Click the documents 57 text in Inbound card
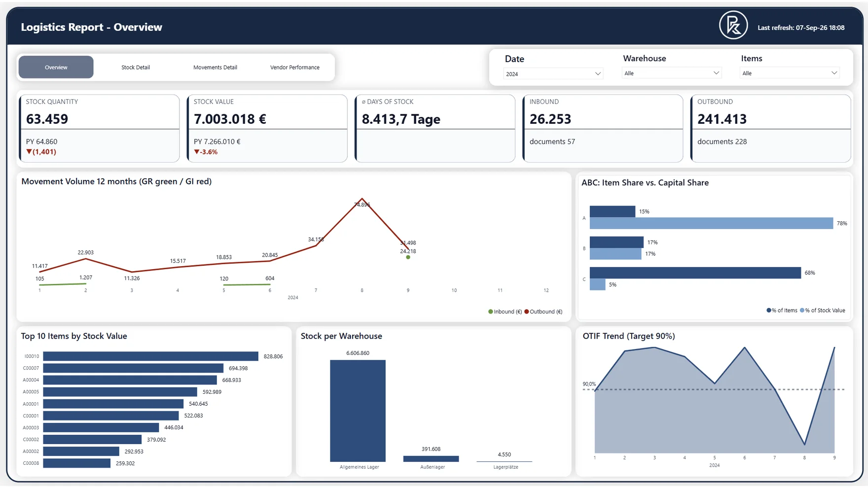Viewport: 868px width, 488px height. [552, 141]
